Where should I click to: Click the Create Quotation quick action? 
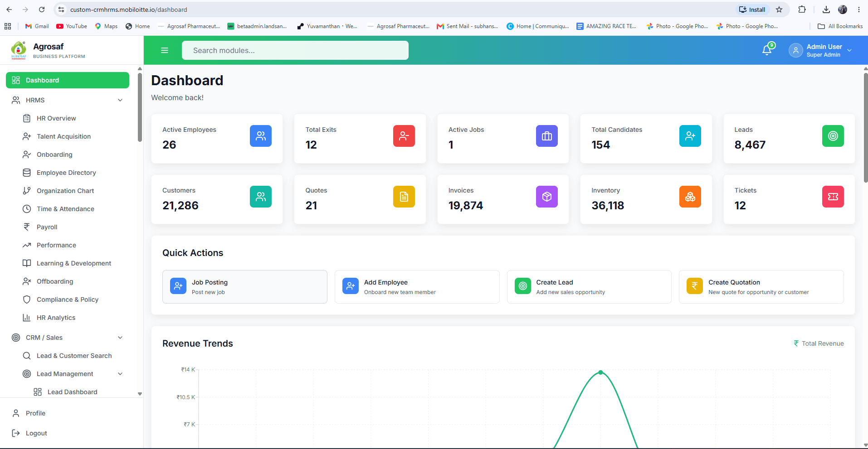tap(761, 287)
